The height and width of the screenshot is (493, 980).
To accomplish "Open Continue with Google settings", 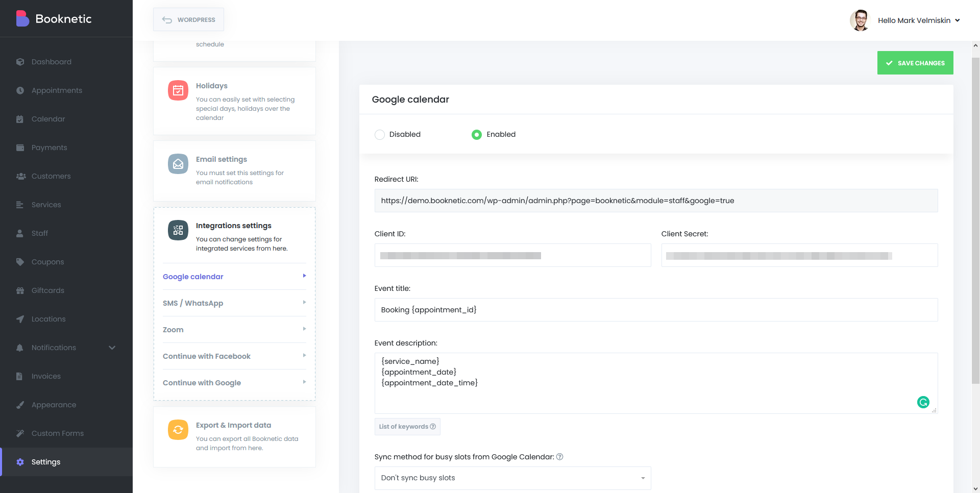I will (234, 383).
